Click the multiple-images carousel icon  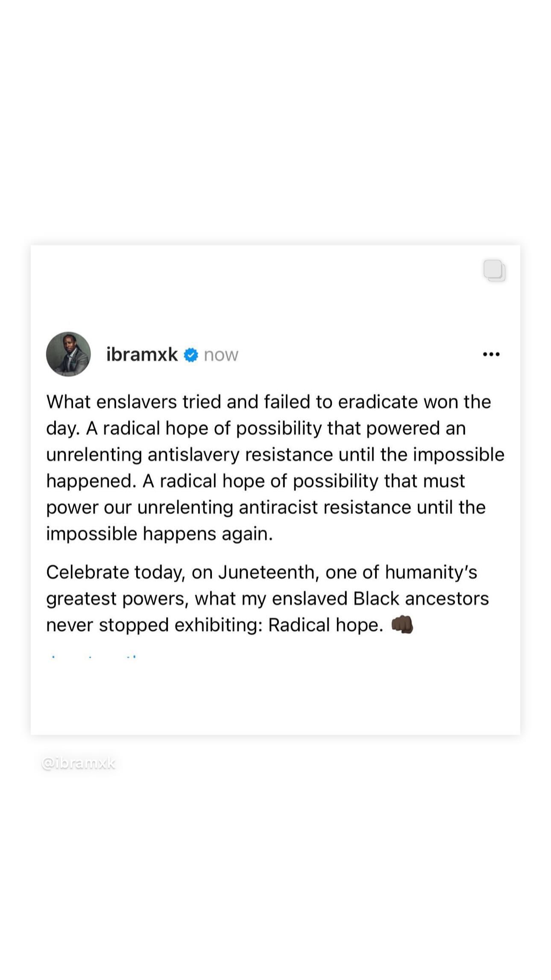click(x=494, y=271)
